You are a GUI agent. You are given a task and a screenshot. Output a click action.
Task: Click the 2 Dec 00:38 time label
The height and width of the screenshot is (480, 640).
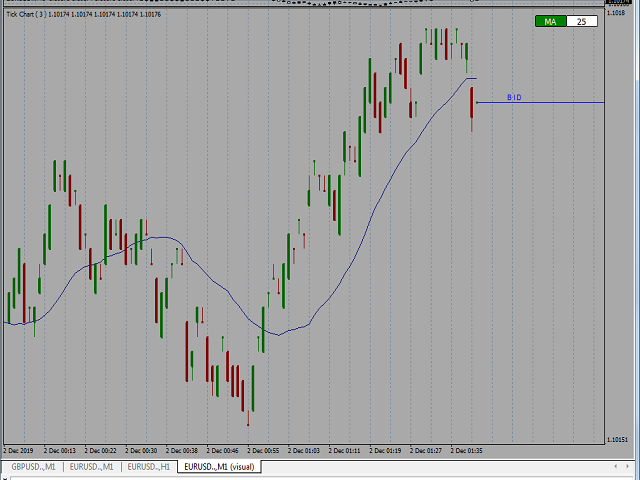pos(182,451)
